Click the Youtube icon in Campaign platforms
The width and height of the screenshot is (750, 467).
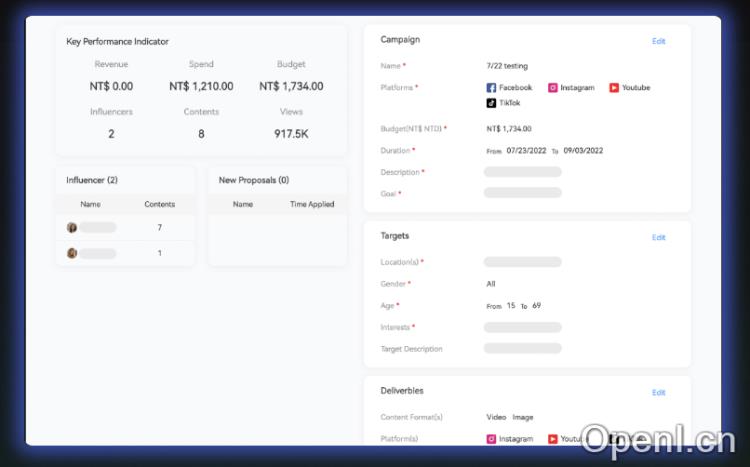click(x=614, y=88)
